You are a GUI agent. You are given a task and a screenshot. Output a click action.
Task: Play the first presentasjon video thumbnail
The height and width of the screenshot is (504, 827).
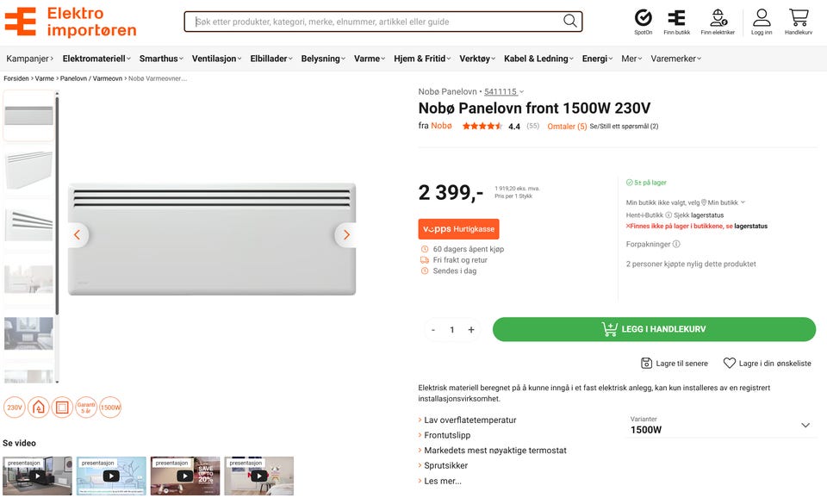[37, 476]
